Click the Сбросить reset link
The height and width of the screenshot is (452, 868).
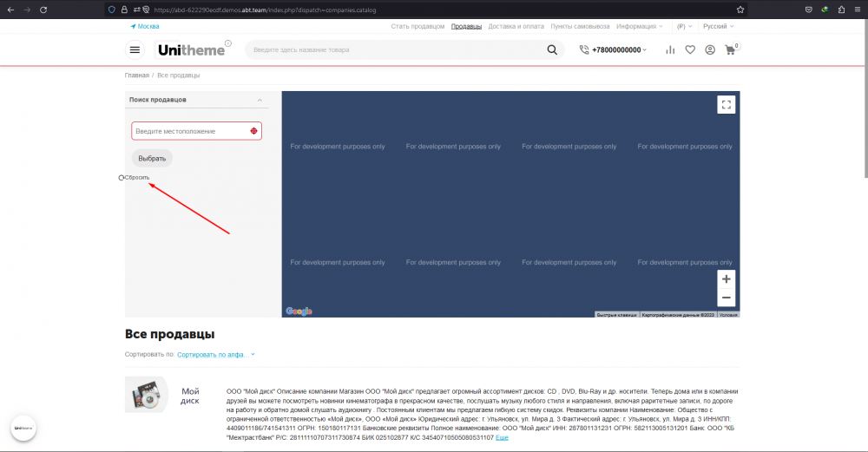pos(137,178)
